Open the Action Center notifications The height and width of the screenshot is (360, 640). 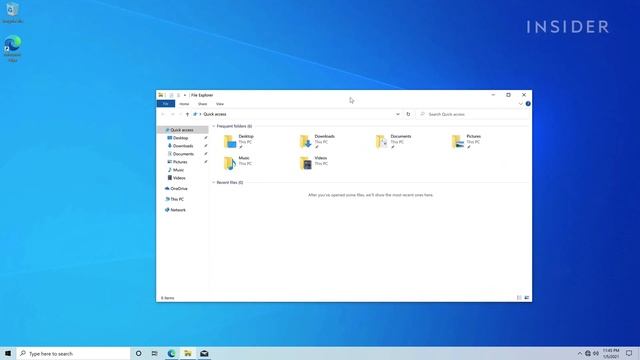coord(629,353)
